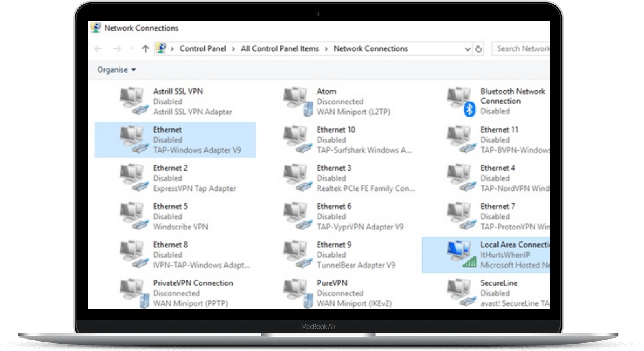644x351 pixels.
Task: Click the 'ItHurtsWhenIP' network name
Action: (x=505, y=255)
